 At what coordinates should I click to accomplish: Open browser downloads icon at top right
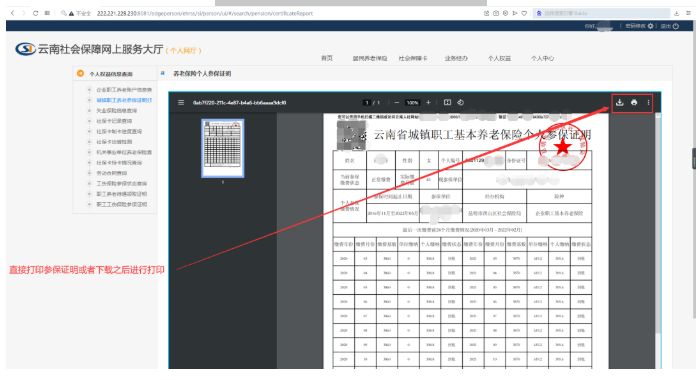tap(676, 13)
